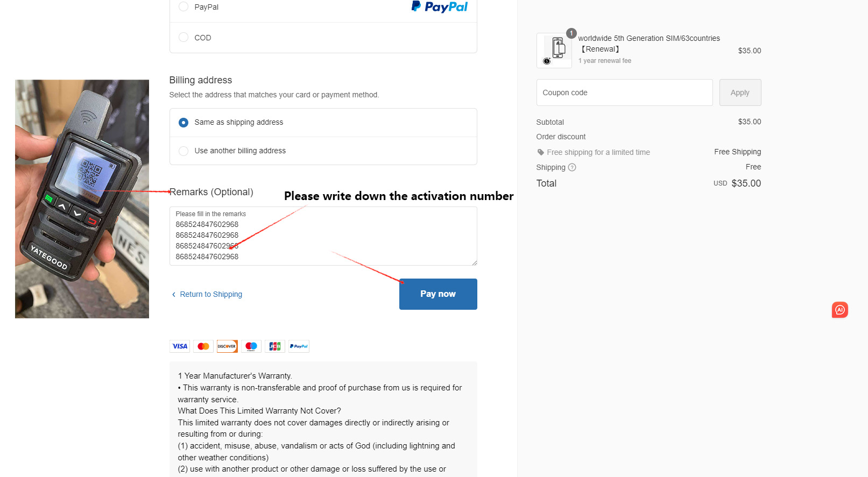Click the SIM renewal product thumbnail

coord(554,51)
